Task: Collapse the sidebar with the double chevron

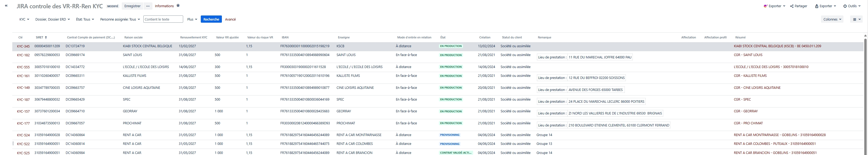Action: click(6, 6)
